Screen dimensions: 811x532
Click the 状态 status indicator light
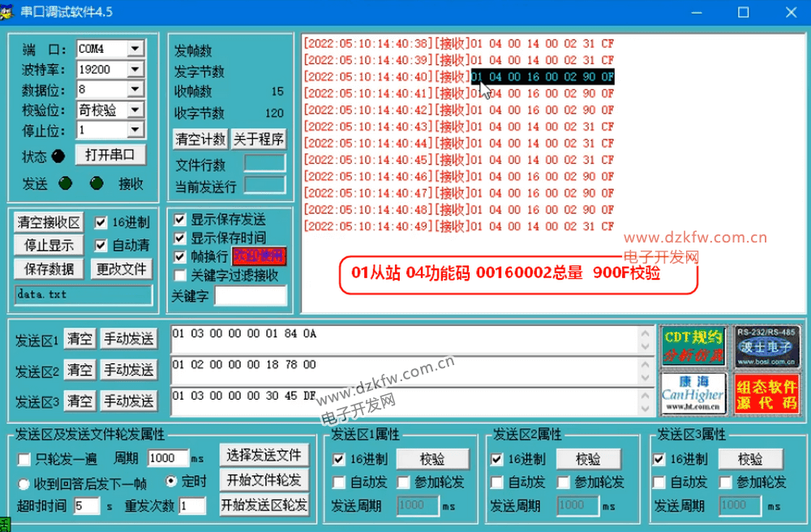tap(58, 157)
